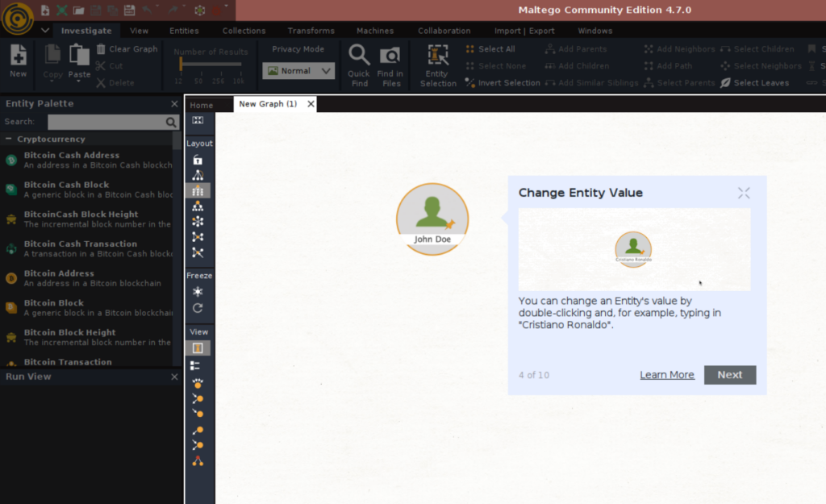Viewport: 826px width, 504px height.
Task: Open file with the folder icon
Action: tap(78, 10)
